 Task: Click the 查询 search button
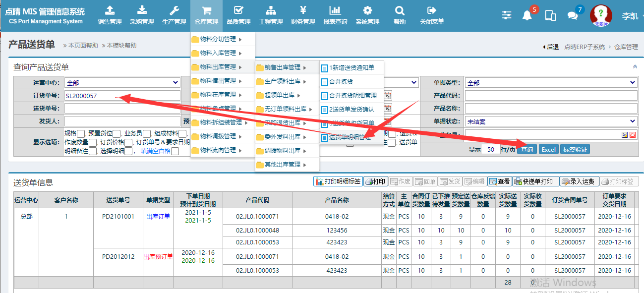pos(527,149)
